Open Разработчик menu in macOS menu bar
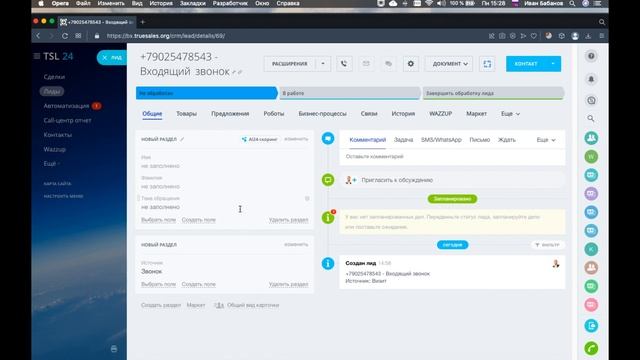The width and height of the screenshot is (640, 360). tap(230, 3)
